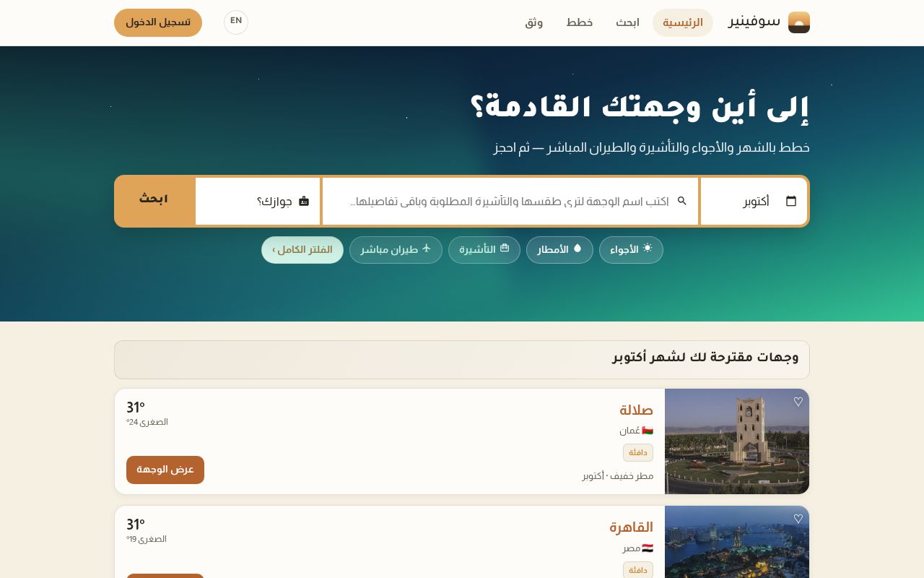Image resolution: width=924 pixels, height=578 pixels.
Task: Toggle the طيران مباشر direct flight chip
Action: point(396,250)
